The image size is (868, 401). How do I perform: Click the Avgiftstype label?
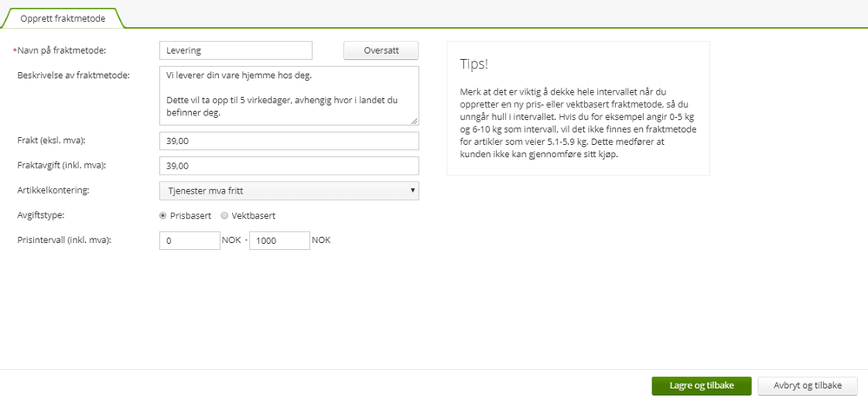click(x=43, y=215)
